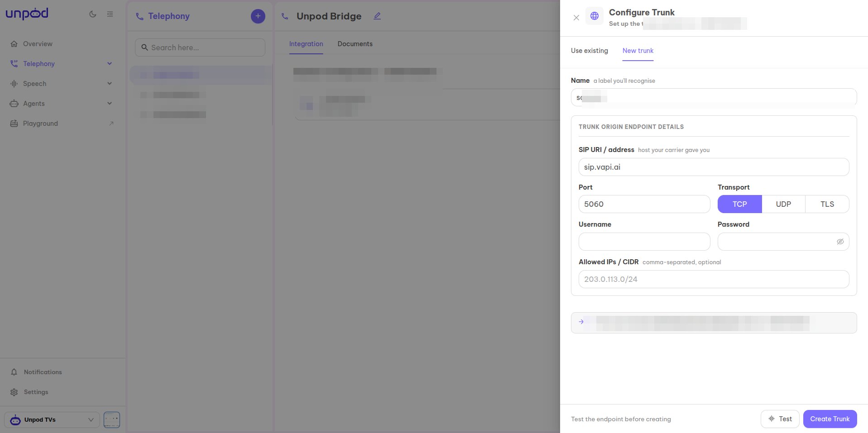This screenshot has width=868, height=433.
Task: Click the Settings gear icon
Action: (14, 392)
